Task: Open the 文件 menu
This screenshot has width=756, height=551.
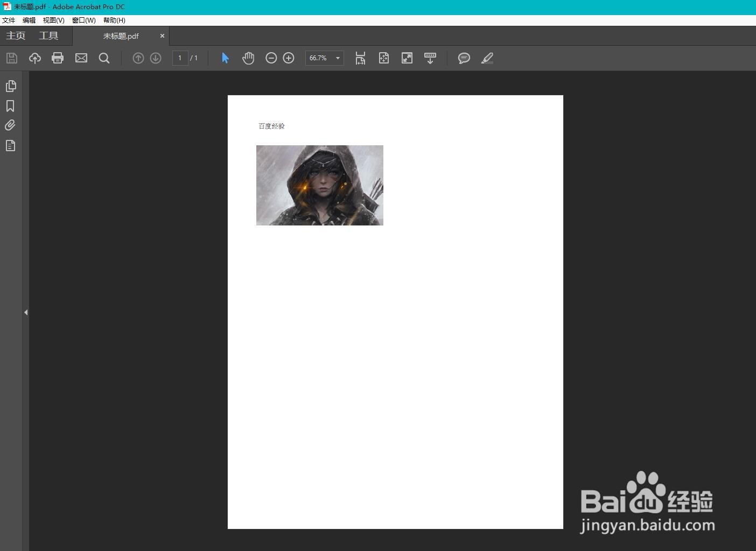Action: [9, 20]
